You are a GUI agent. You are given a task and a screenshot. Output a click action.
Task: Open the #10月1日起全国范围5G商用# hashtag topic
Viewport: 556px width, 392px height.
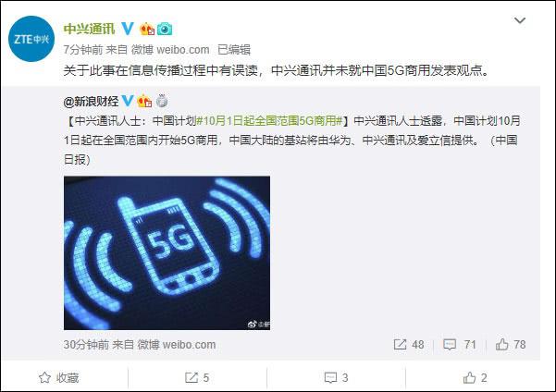click(x=269, y=121)
